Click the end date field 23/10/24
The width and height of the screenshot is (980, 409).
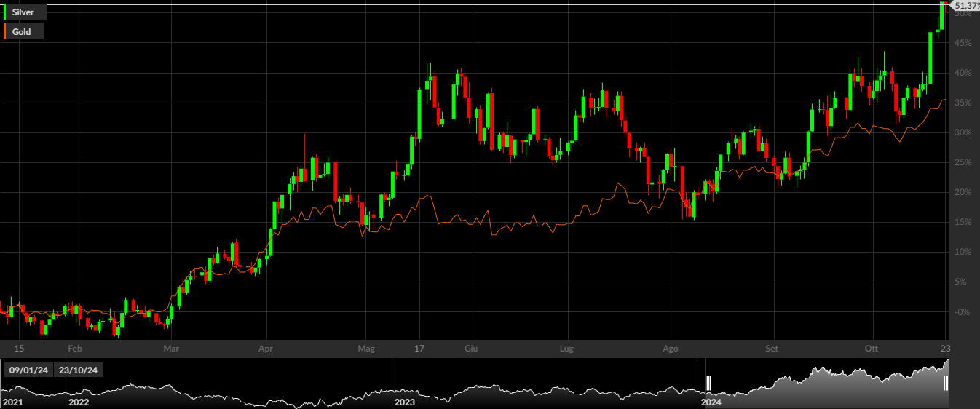pos(78,370)
